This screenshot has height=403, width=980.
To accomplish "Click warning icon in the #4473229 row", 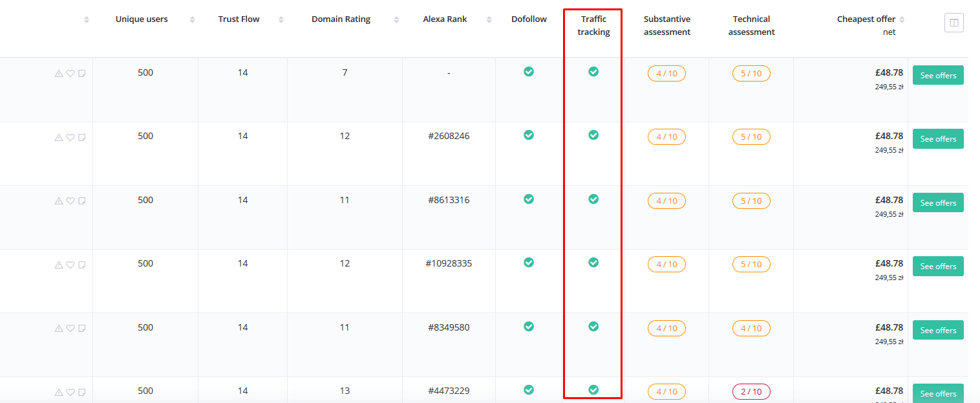I will click(x=59, y=392).
